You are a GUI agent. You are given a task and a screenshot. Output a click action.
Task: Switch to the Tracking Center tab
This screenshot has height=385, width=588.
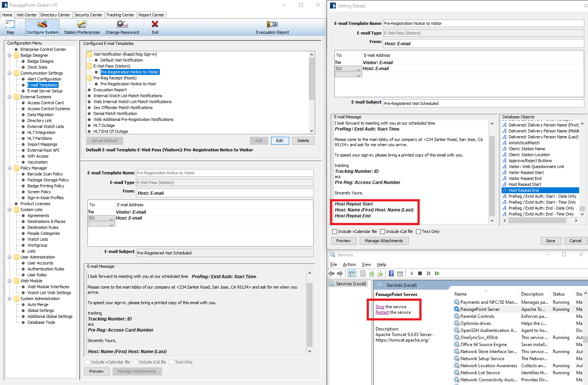coord(120,15)
